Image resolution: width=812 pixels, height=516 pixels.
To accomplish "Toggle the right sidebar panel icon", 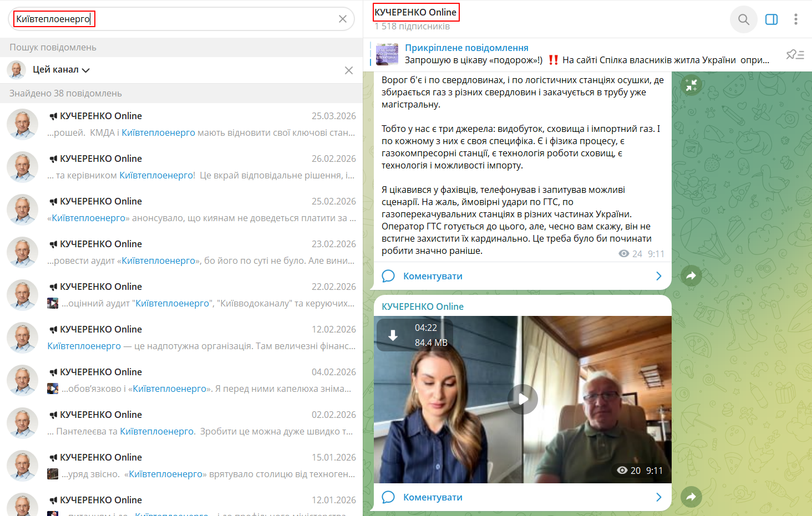I will click(772, 19).
